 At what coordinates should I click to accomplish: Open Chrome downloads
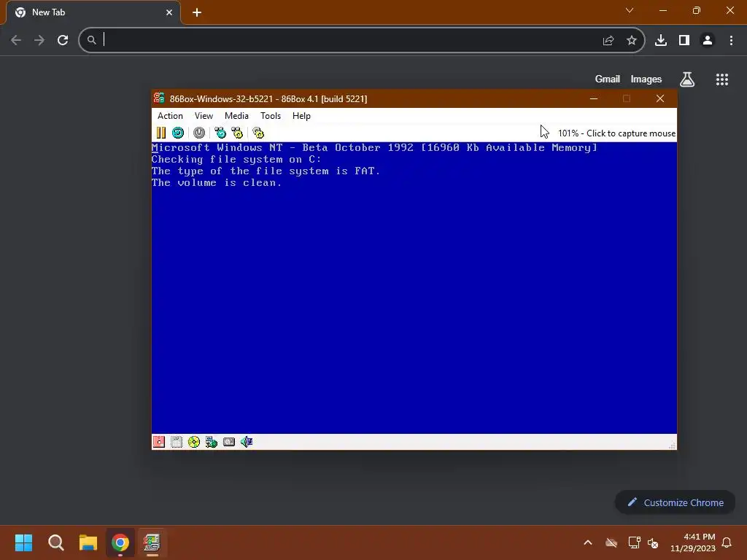pos(661,40)
